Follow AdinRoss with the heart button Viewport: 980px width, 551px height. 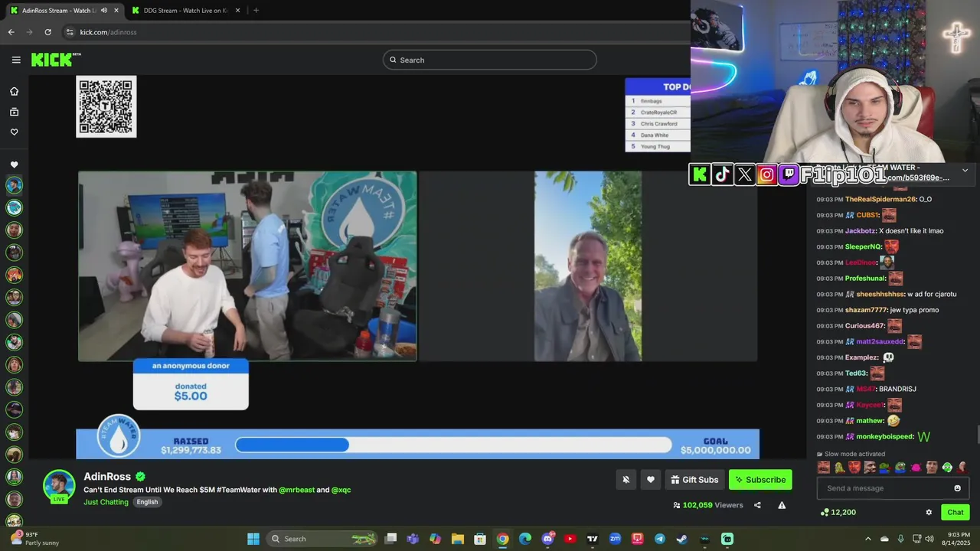click(x=651, y=480)
